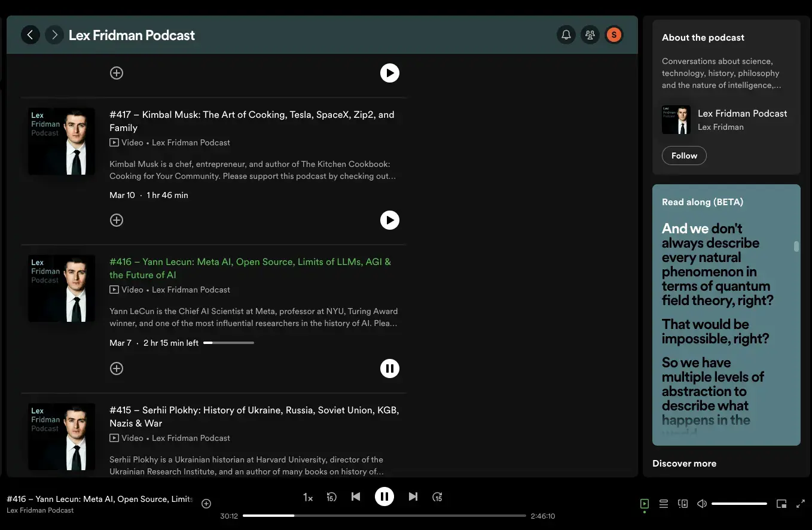Go back using the left chevron
Screen dimensions: 812x530
click(x=30, y=34)
